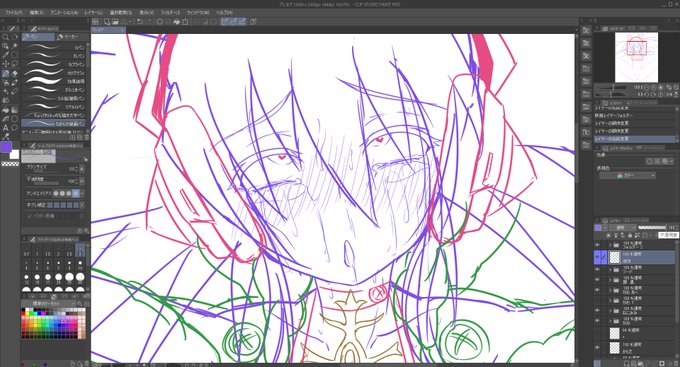Open the 表現色 カラー dropdown
The image size is (680, 367).
[x=628, y=175]
